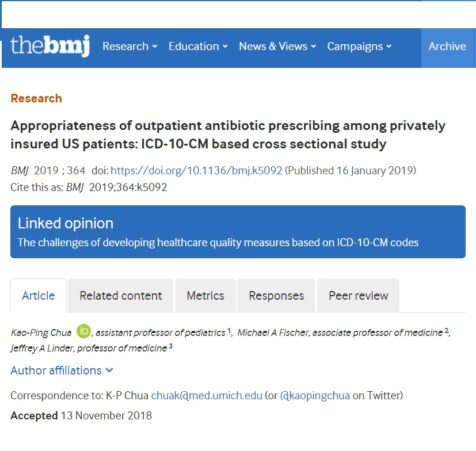Open the Education dropdown menu
Viewport: 476px width, 451px height.
click(198, 47)
